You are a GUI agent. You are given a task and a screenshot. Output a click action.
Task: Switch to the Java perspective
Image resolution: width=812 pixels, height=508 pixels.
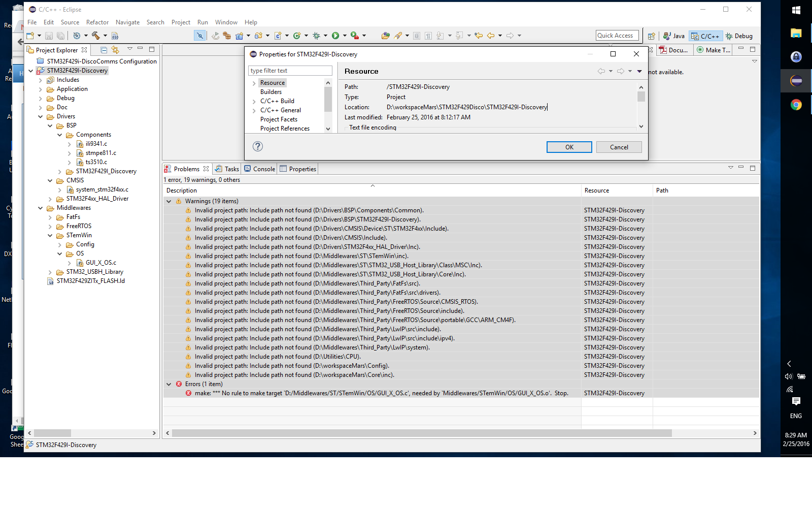point(674,36)
